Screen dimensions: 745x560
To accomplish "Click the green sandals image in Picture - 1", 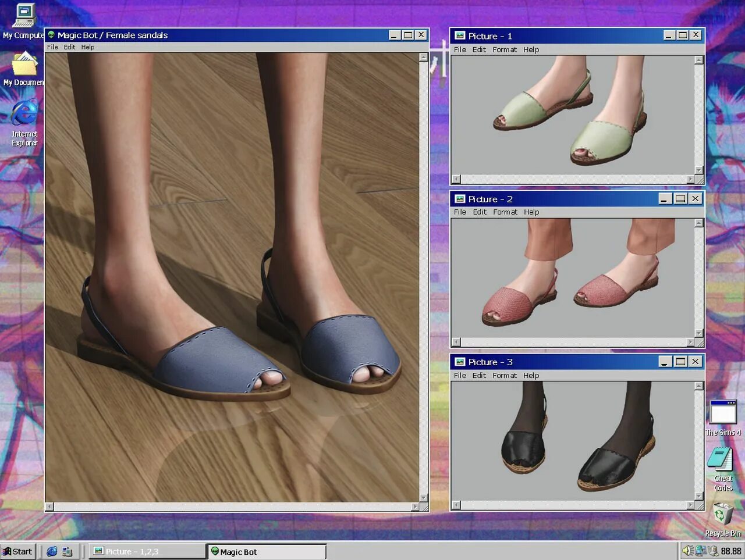I will 573,115.
